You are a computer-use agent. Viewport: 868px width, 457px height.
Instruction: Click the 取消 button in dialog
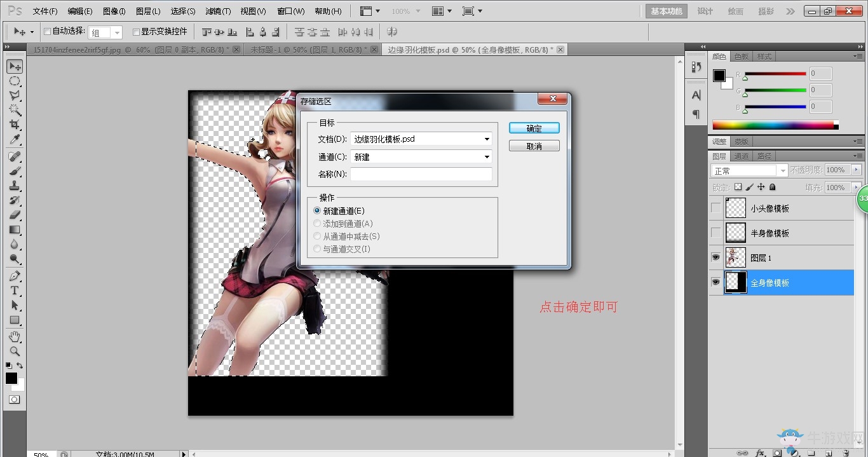[534, 146]
